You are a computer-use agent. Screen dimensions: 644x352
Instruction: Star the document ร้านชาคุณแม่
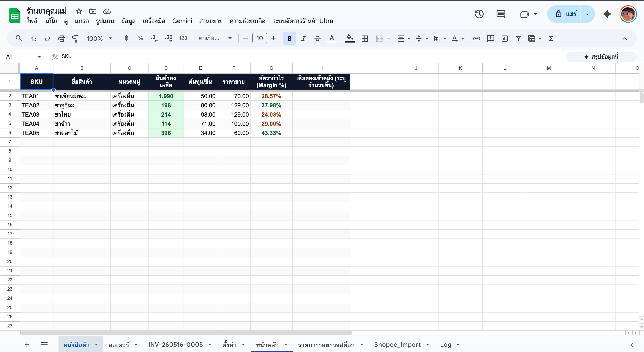coord(79,11)
